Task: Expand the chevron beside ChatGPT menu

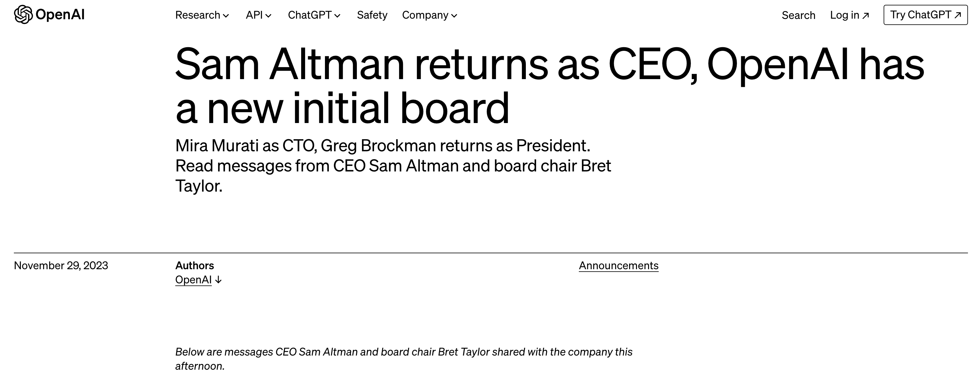Action: click(337, 16)
